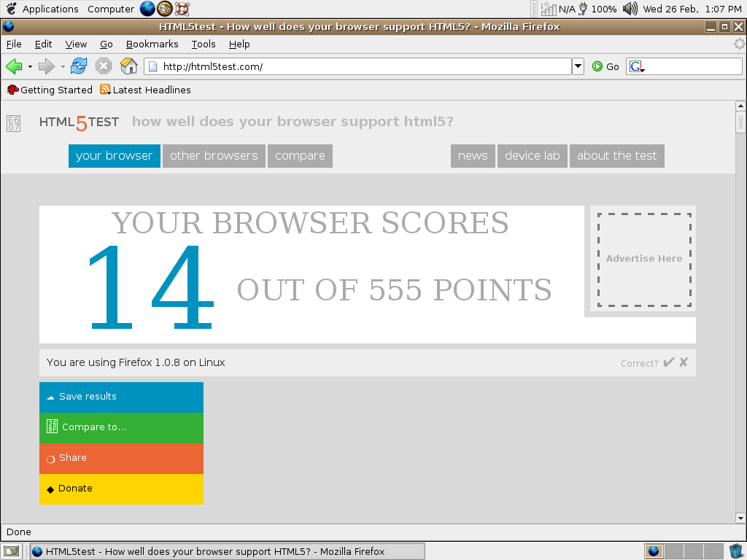This screenshot has height=560, width=747.
Task: Expand the address bar history dropdown
Action: click(578, 66)
